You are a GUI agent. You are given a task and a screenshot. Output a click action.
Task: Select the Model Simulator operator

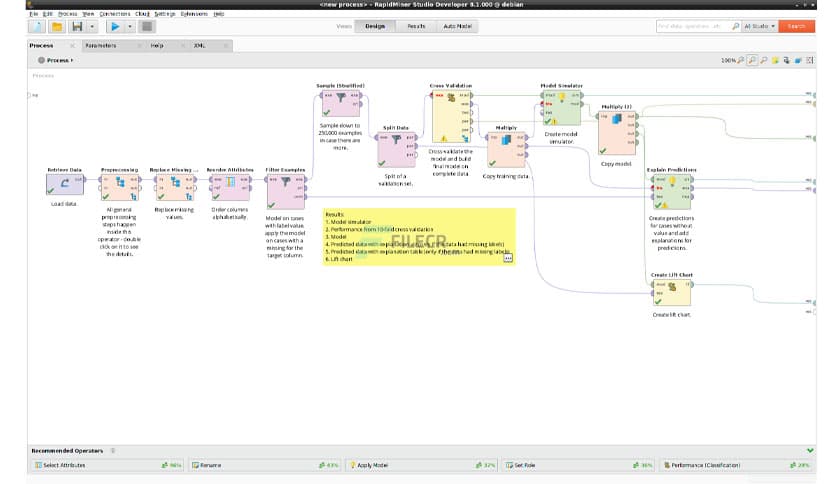561,108
